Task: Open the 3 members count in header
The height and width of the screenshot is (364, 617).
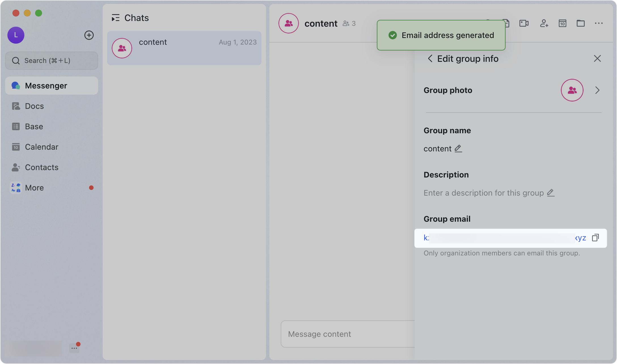Action: [x=349, y=24]
